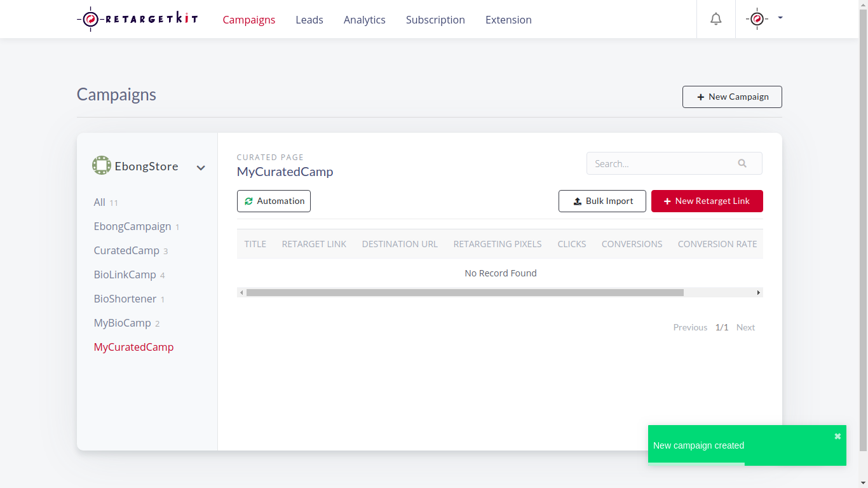The image size is (868, 488).
Task: Open the Automation button
Action: (x=274, y=201)
